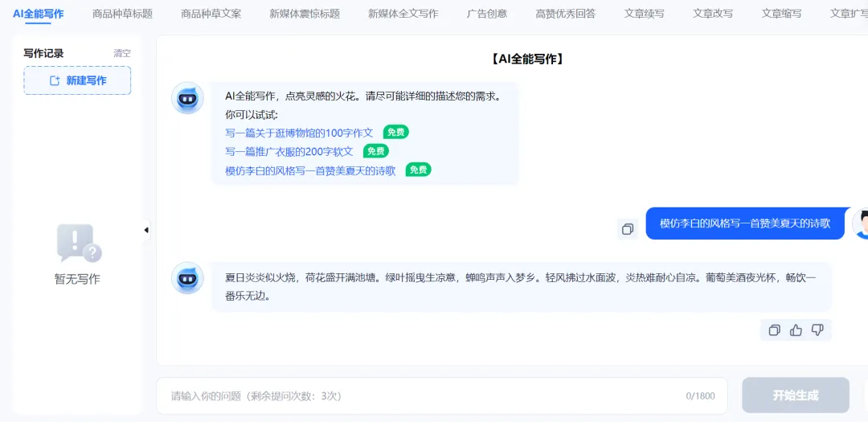Switch to AI全能写作 tab
This screenshot has height=422, width=868.
(39, 14)
